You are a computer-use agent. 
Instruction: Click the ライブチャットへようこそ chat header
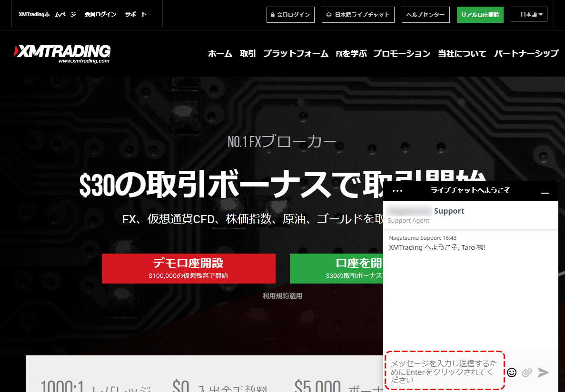[x=470, y=190]
